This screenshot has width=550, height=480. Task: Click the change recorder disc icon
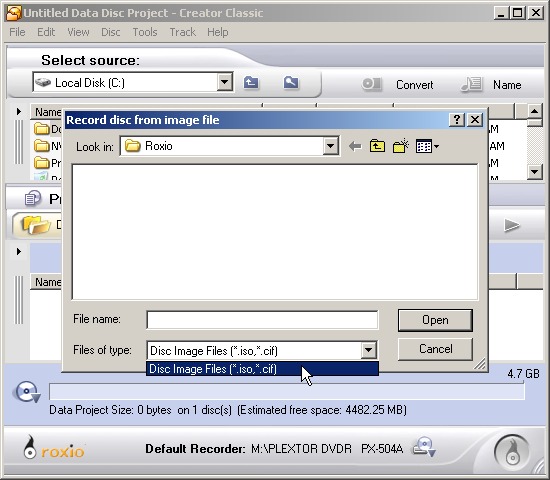tap(424, 447)
